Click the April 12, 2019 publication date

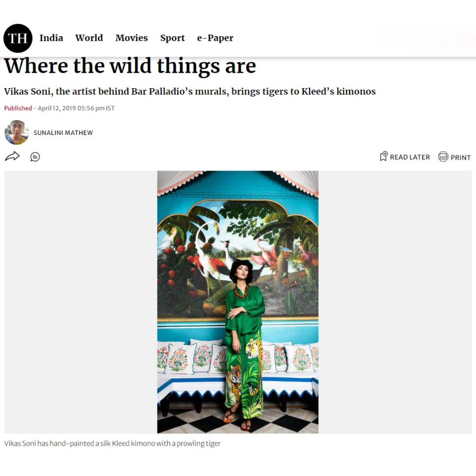(76, 108)
